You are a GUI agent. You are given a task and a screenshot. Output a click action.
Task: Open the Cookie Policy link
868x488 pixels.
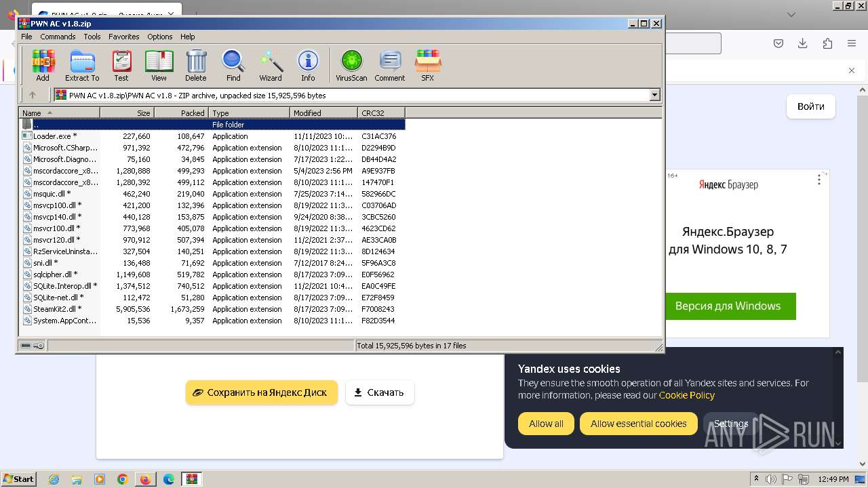click(686, 395)
